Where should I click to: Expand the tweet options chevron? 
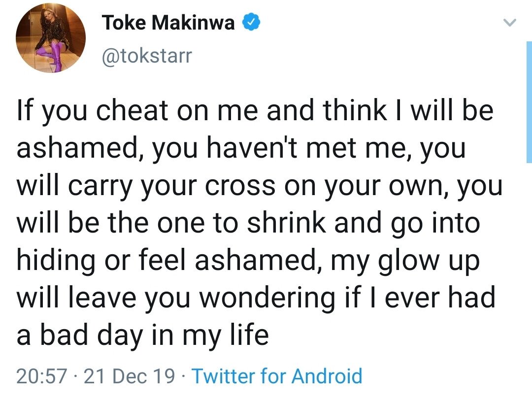(x=509, y=23)
